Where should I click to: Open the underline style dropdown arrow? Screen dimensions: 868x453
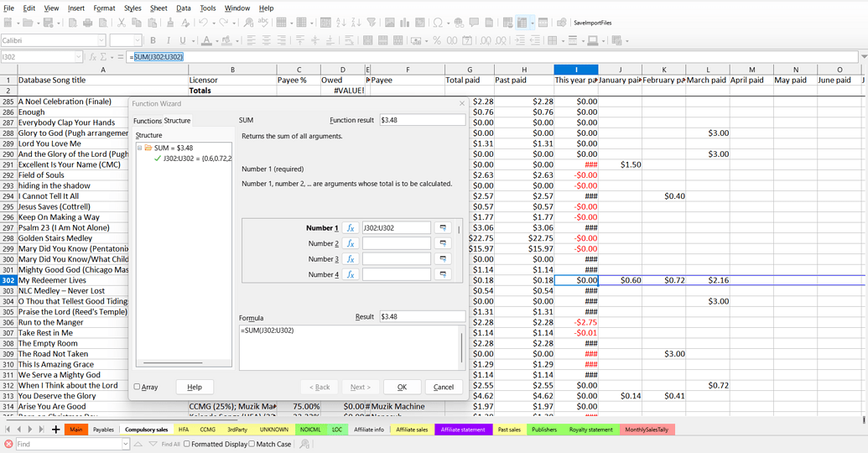[x=192, y=40]
